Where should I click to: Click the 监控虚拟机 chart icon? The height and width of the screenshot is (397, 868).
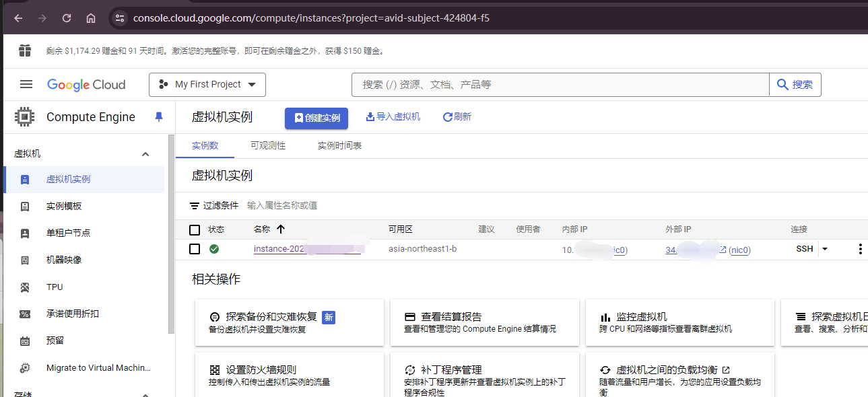point(605,317)
